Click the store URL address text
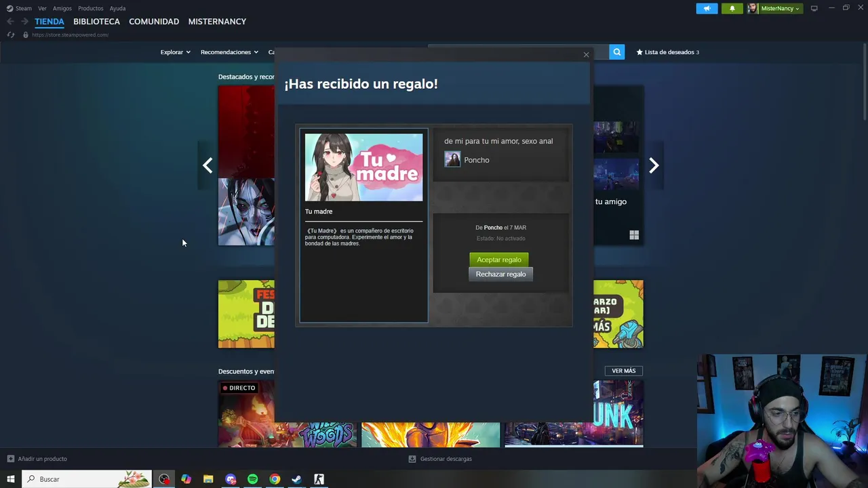Image resolution: width=868 pixels, height=488 pixels. [70, 35]
